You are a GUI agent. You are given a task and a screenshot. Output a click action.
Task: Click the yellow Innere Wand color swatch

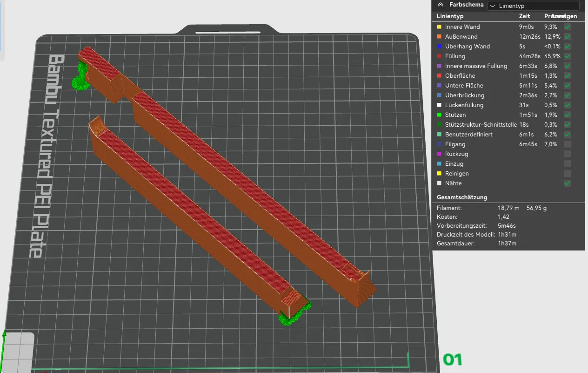[439, 27]
